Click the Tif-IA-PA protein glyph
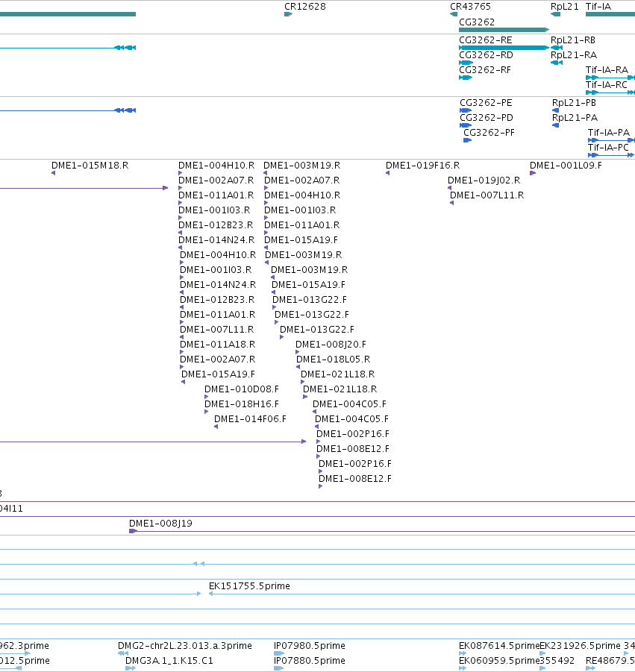This screenshot has height=672, width=635. (611, 140)
